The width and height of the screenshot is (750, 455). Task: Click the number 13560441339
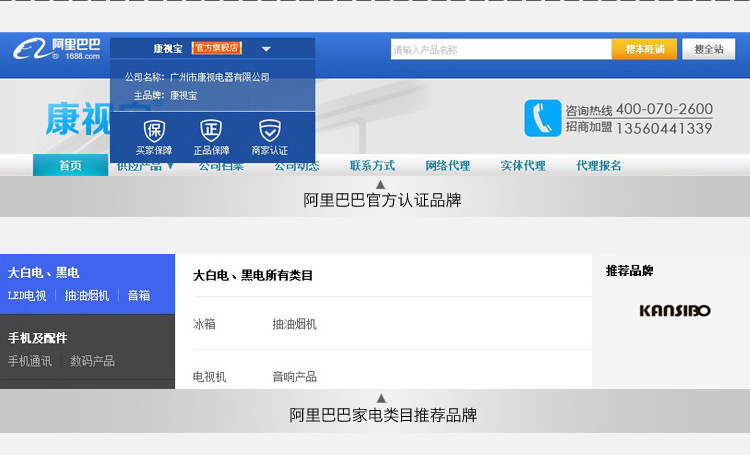664,128
